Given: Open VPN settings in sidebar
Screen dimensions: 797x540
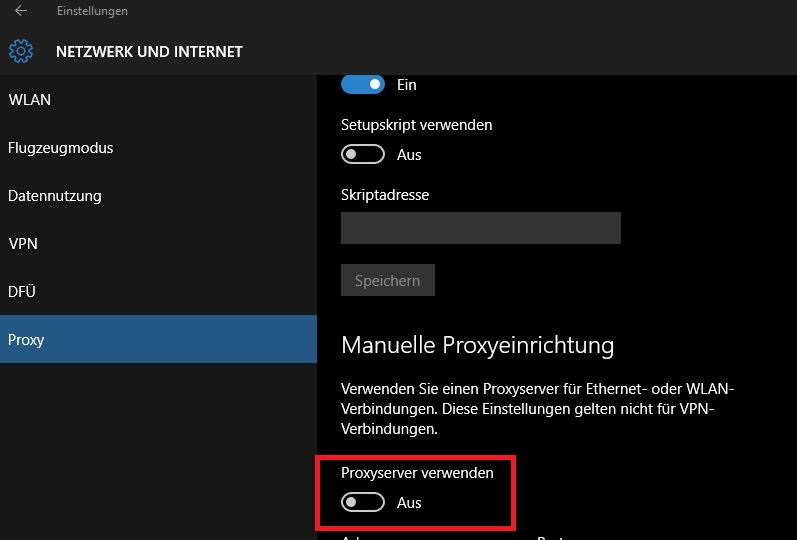Looking at the screenshot, I should tap(158, 244).
